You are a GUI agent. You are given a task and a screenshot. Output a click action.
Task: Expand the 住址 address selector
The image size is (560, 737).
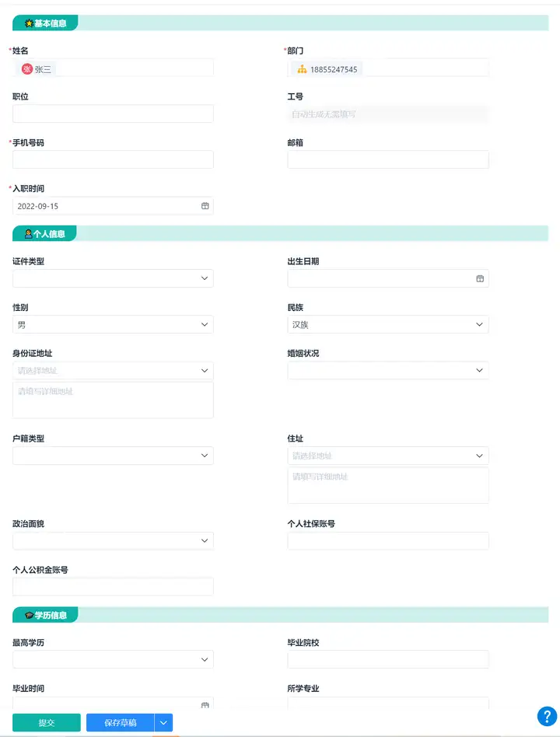pyautogui.click(x=388, y=456)
